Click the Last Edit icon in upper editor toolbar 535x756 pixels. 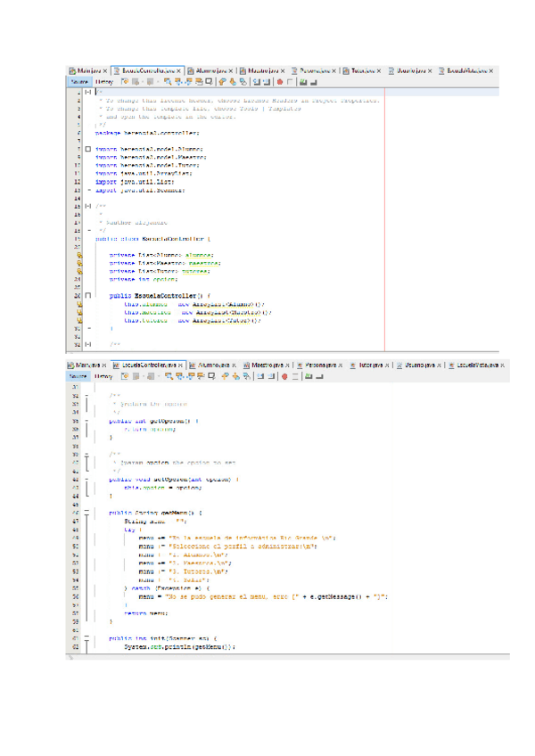point(124,81)
